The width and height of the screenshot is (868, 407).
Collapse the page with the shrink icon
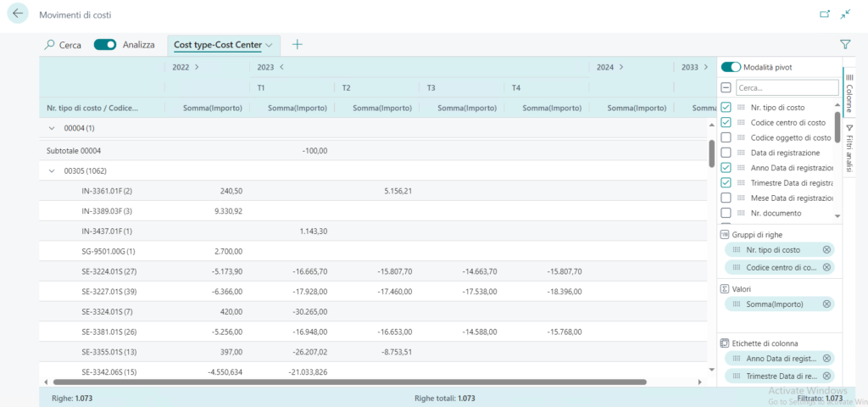[x=845, y=14]
